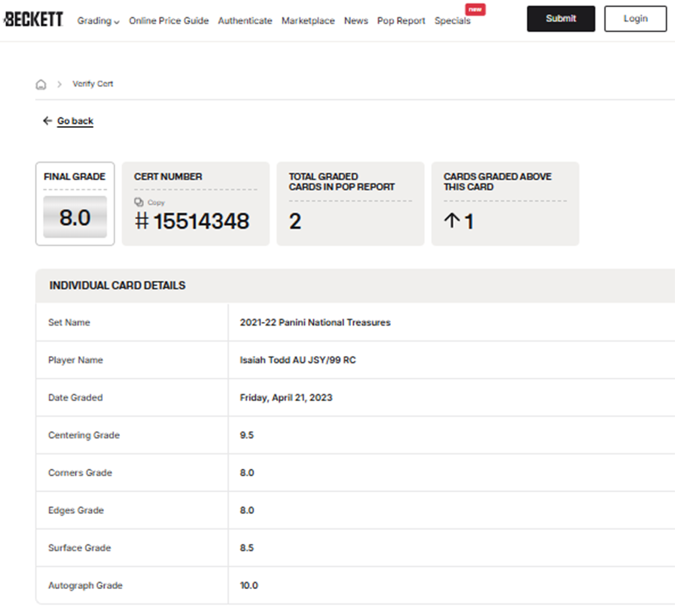Screen dimensions: 675x616
Task: Open the News page
Action: coord(356,21)
